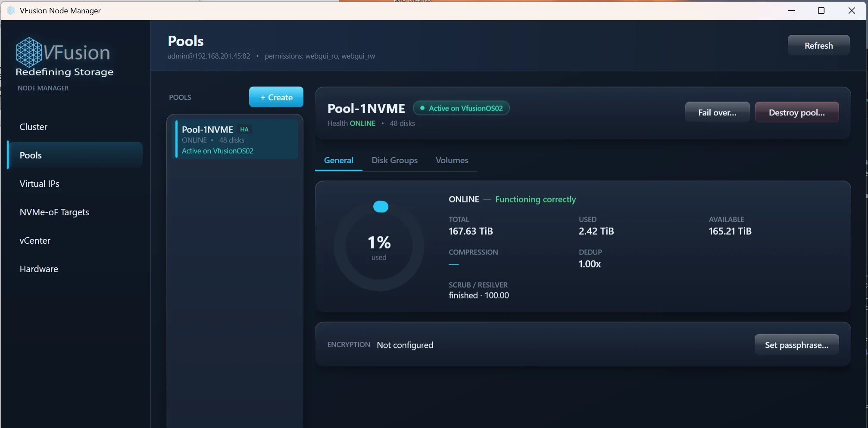Click the Health ONLINE status text
This screenshot has width=868, height=428.
pyautogui.click(x=351, y=123)
